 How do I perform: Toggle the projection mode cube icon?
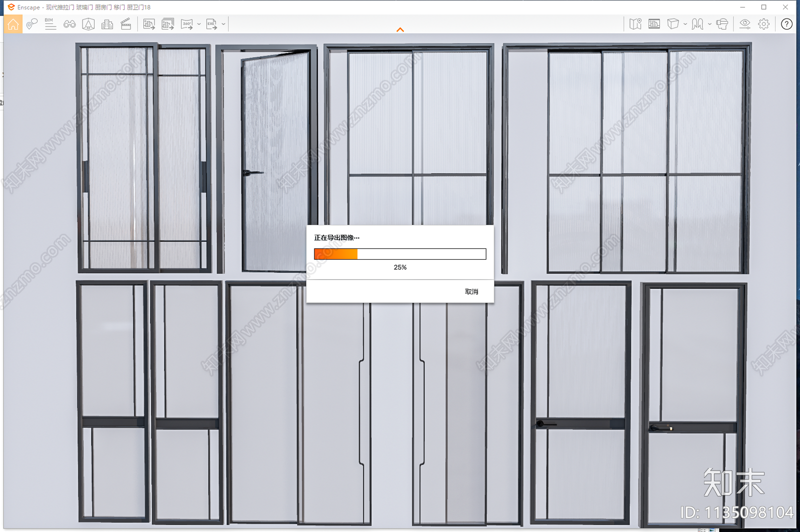[673, 24]
